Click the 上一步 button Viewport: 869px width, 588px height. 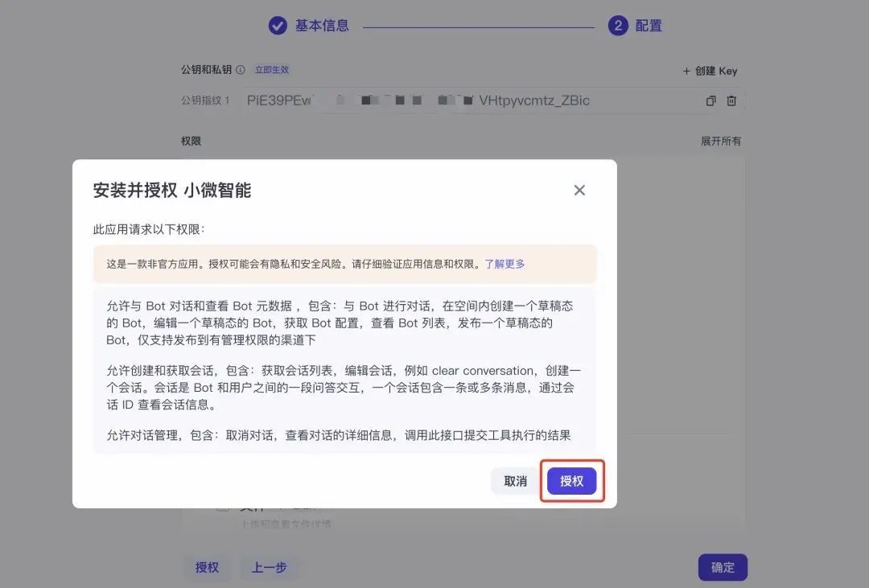[270, 568]
